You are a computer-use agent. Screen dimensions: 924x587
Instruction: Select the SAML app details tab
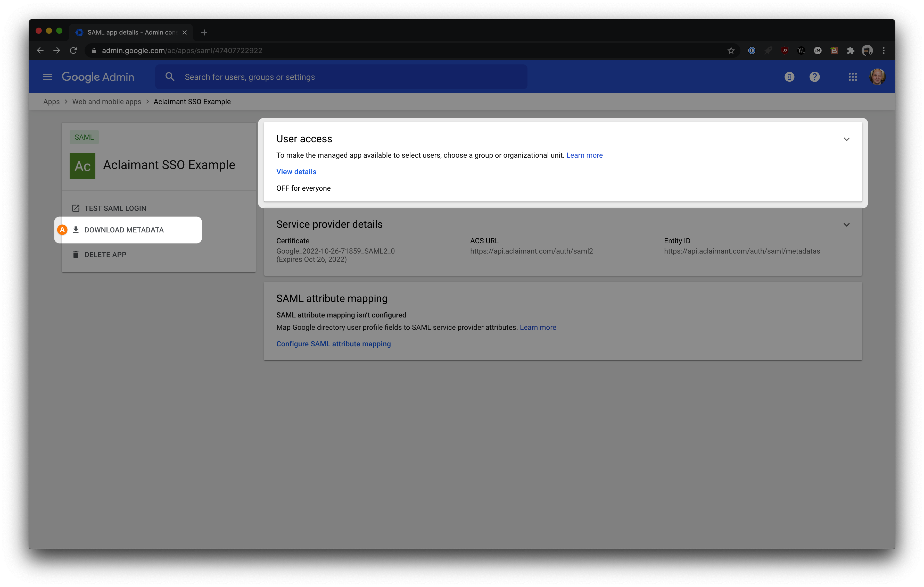[131, 32]
